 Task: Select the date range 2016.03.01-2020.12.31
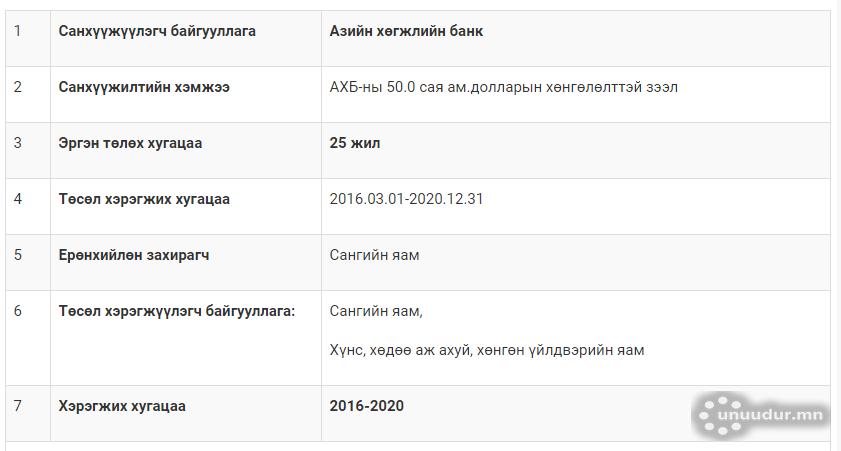click(406, 199)
